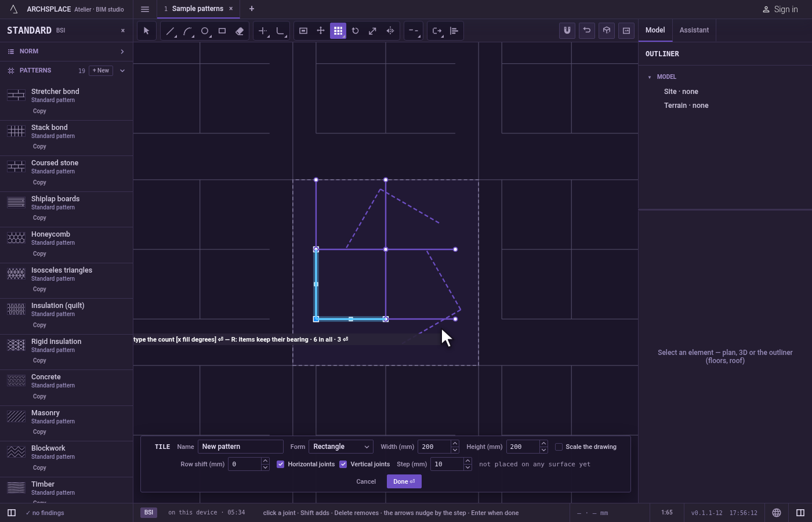Screen dimensions: 812x522
Task: Select the eraser tool
Action: click(240, 31)
